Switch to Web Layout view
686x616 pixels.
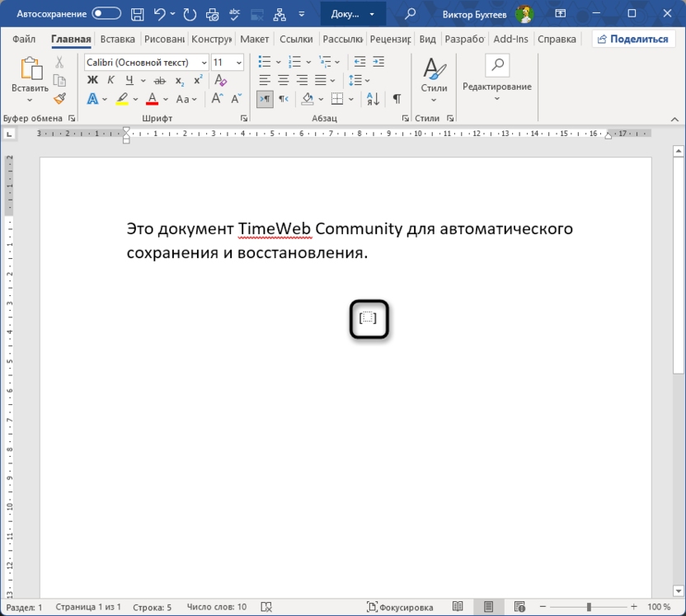click(519, 606)
